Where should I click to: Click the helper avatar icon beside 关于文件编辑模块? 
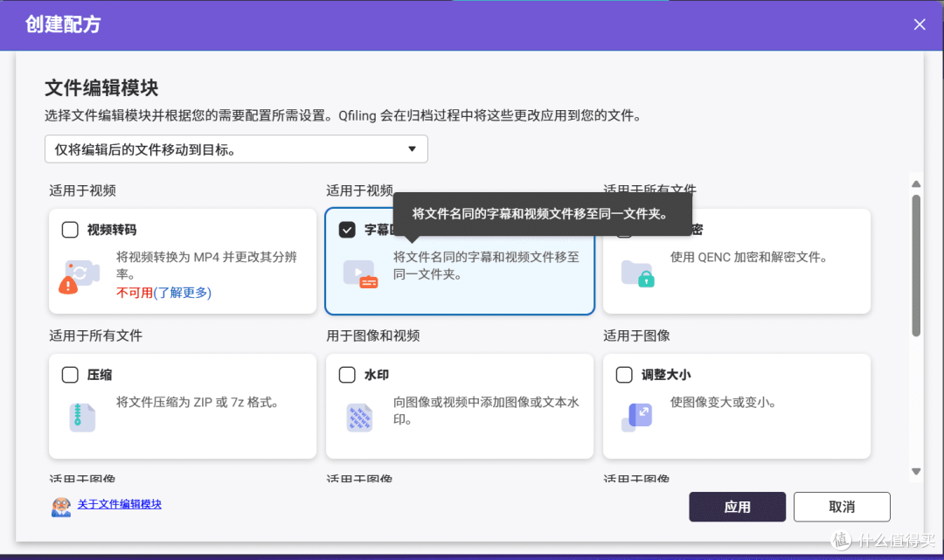click(x=61, y=507)
